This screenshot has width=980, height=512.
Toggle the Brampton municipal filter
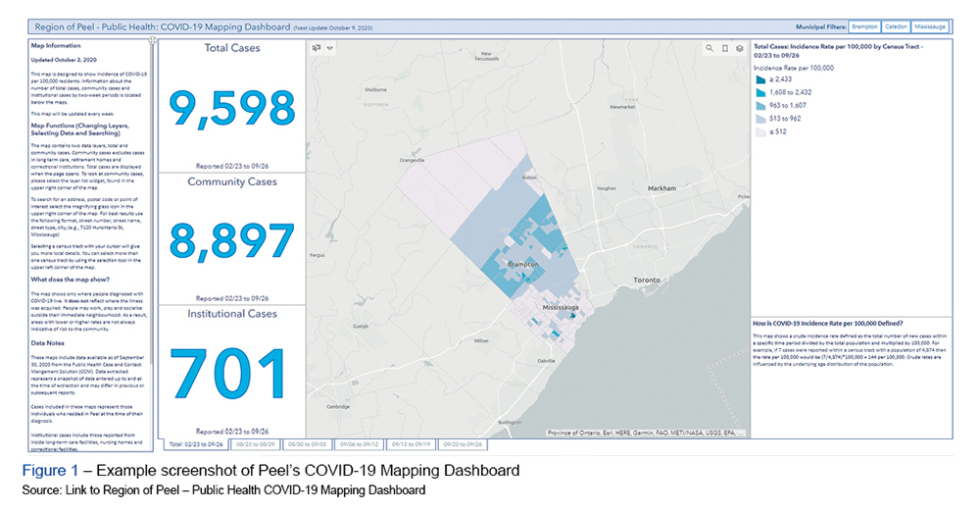click(x=864, y=26)
